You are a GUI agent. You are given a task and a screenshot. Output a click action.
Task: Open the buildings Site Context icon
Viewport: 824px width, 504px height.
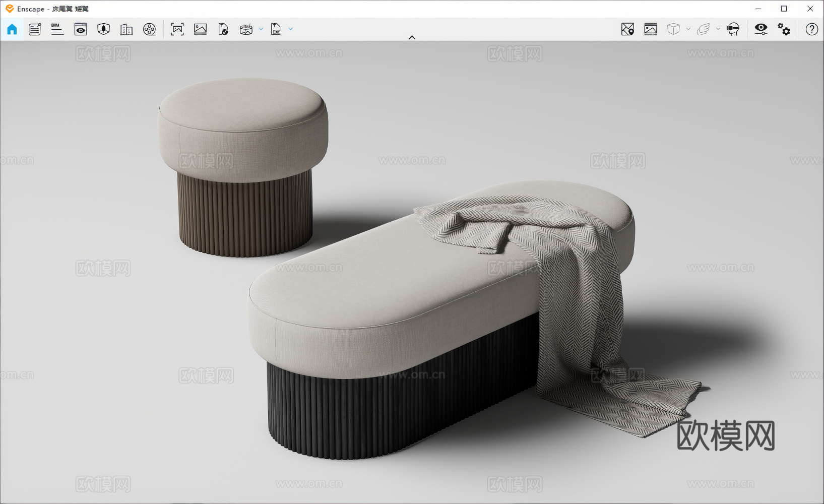(x=126, y=29)
